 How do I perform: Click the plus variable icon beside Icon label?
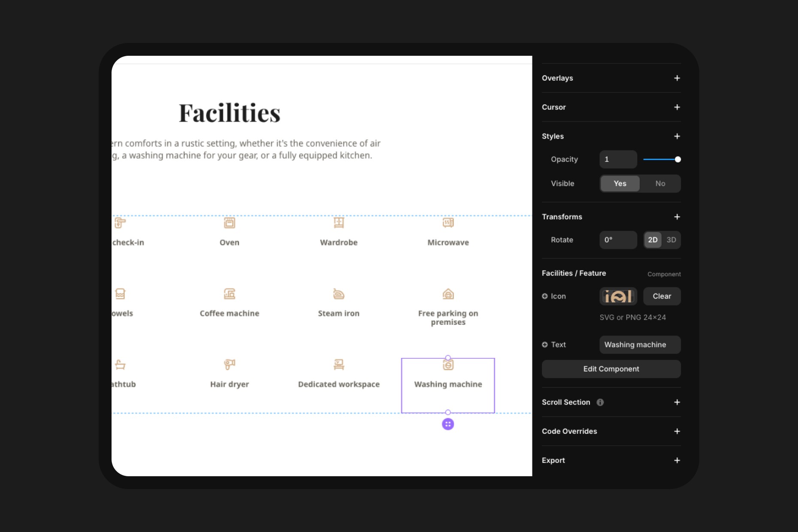pos(545,296)
